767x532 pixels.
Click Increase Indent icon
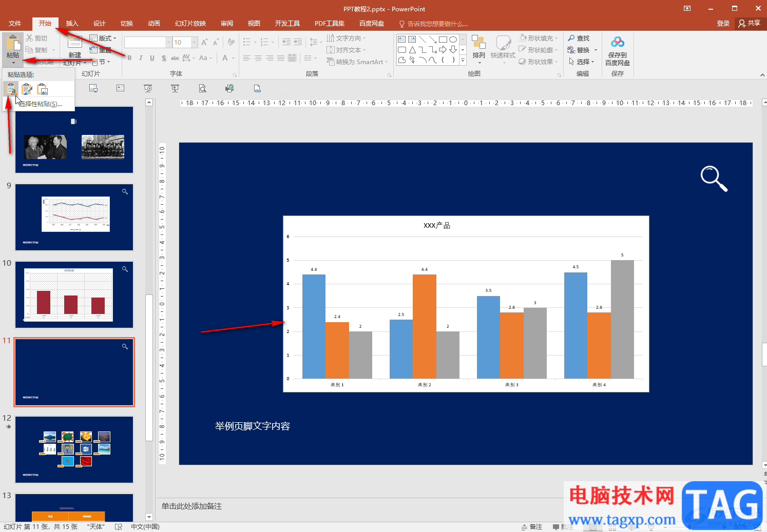pyautogui.click(x=298, y=42)
